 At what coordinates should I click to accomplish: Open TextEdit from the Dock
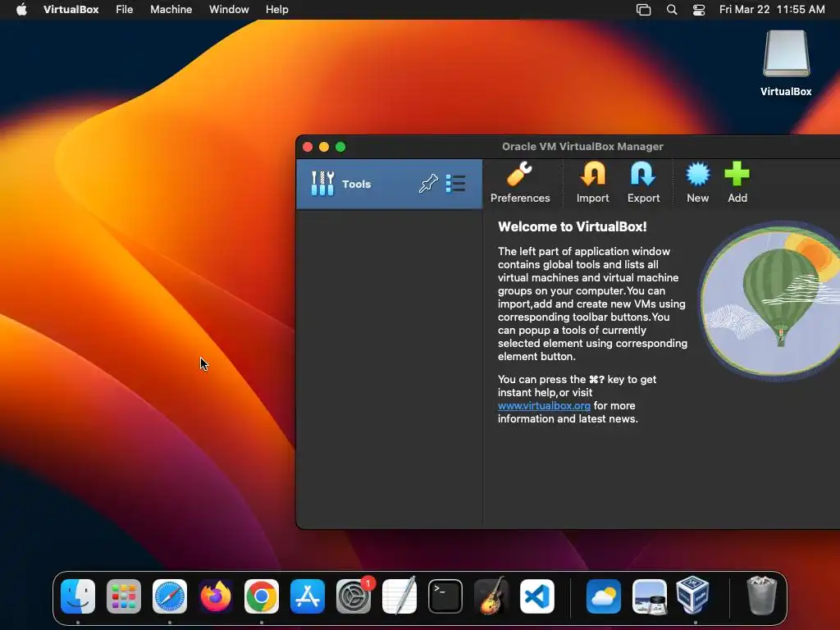pos(399,596)
